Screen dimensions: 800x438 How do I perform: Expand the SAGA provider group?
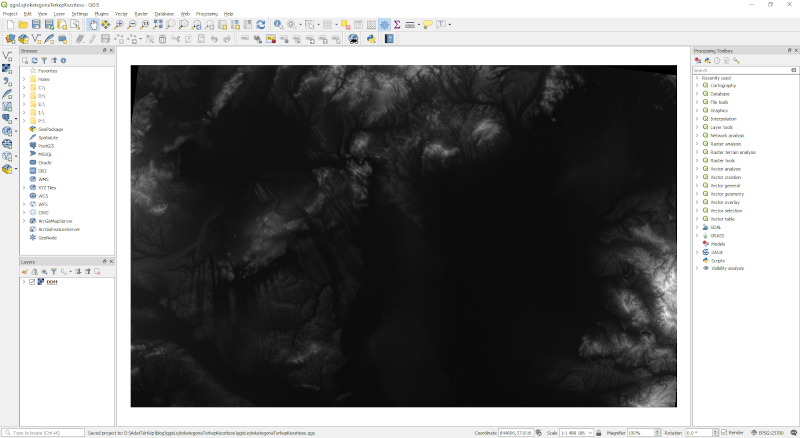click(x=697, y=252)
